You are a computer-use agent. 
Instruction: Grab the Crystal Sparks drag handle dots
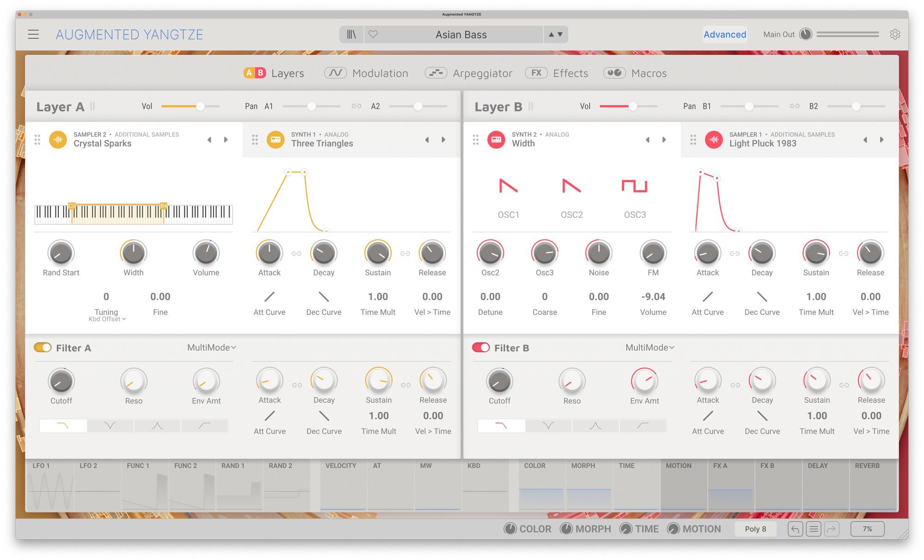[37, 139]
